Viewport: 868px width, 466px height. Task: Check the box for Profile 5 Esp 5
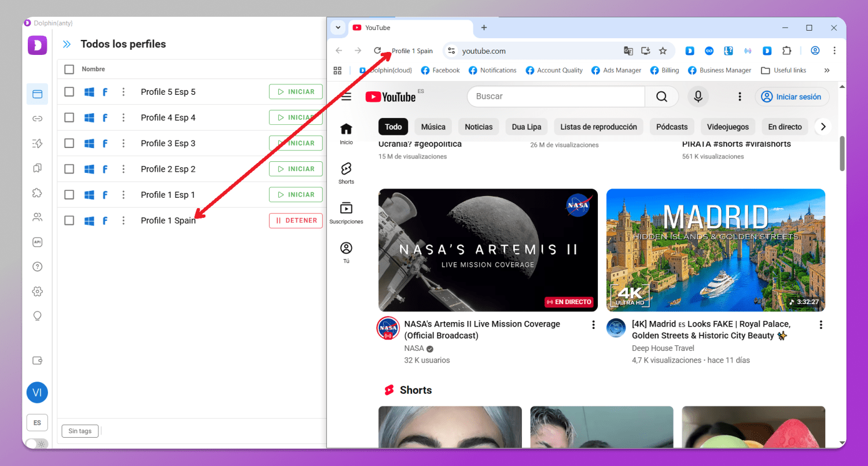pyautogui.click(x=69, y=92)
